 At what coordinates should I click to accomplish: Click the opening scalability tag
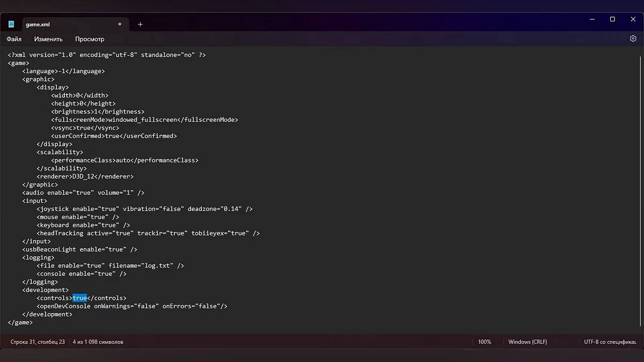60,152
